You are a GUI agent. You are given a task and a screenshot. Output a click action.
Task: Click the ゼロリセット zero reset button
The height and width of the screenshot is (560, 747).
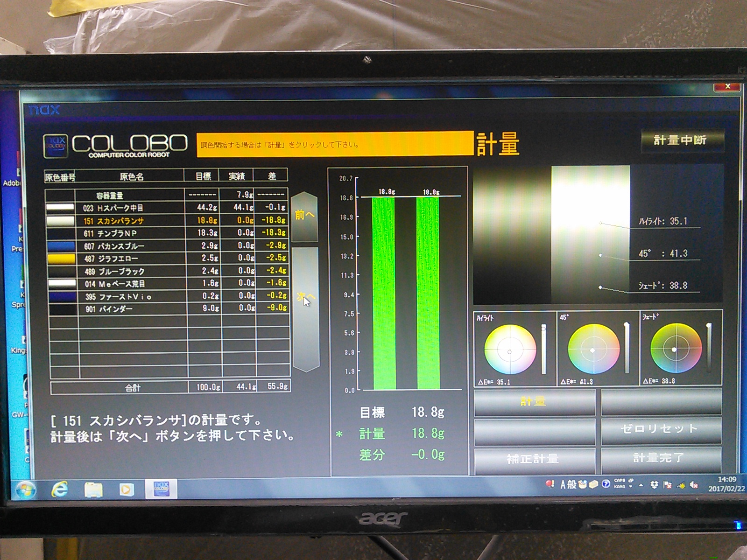661,430
